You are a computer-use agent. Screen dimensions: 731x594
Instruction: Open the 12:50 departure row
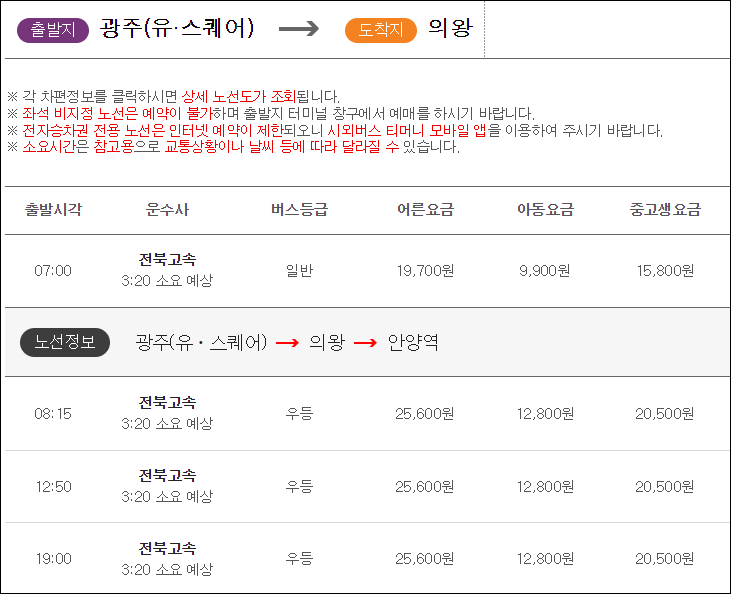click(366, 486)
